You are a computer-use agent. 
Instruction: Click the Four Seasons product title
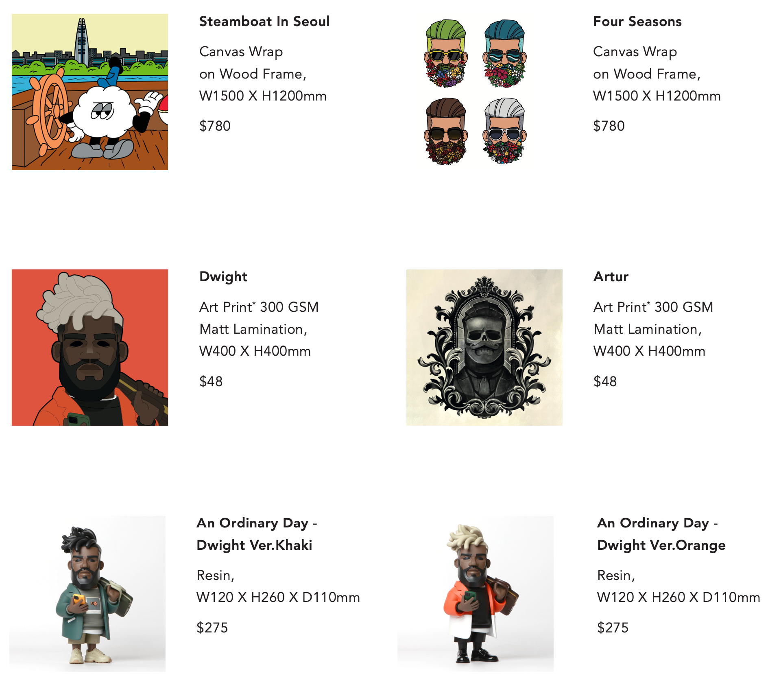pos(637,22)
